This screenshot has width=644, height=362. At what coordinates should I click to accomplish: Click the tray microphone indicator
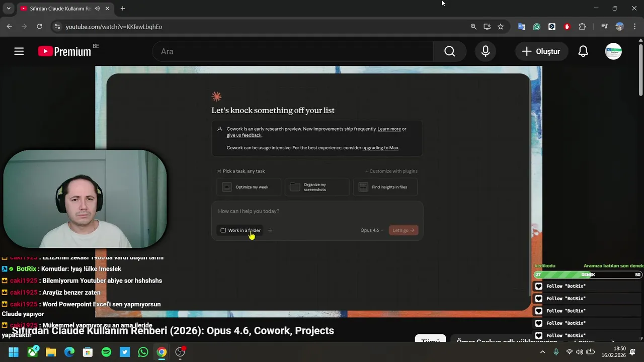click(556, 352)
